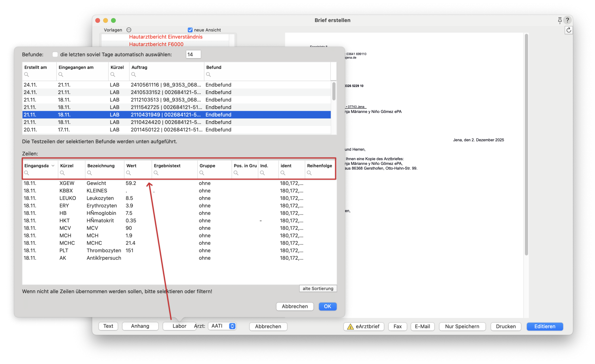Click the alte Sortierung button

318,288
